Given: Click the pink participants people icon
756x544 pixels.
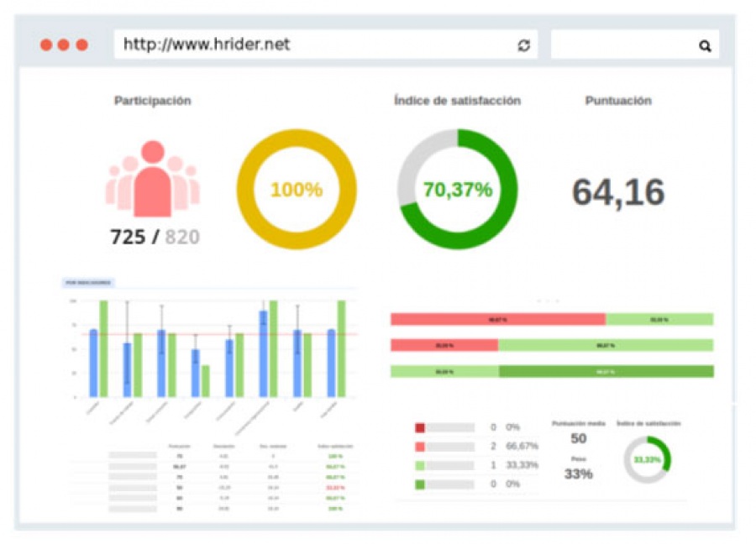Looking at the screenshot, I should point(152,178).
